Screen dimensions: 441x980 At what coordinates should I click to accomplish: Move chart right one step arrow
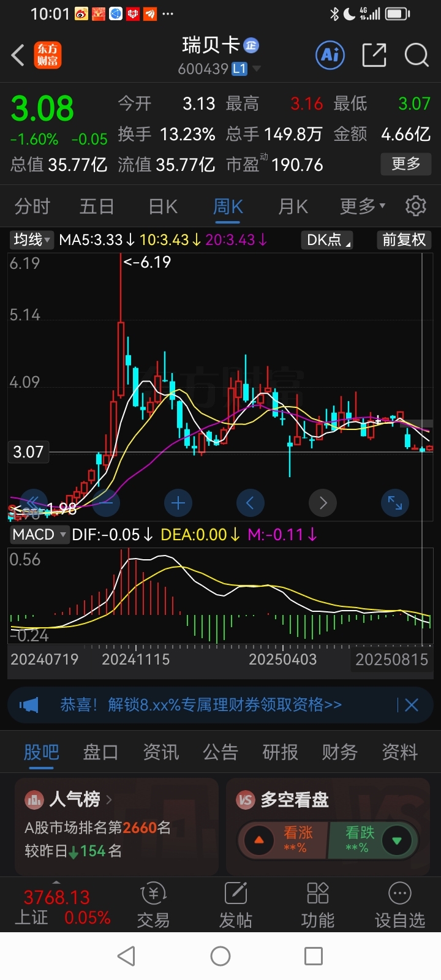click(x=323, y=503)
